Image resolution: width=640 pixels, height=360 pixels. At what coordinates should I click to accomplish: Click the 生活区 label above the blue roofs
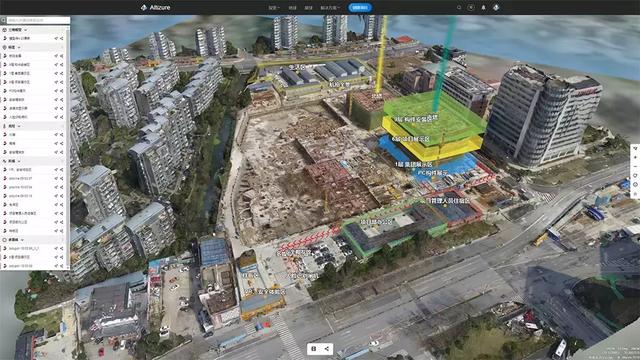pos(297,67)
